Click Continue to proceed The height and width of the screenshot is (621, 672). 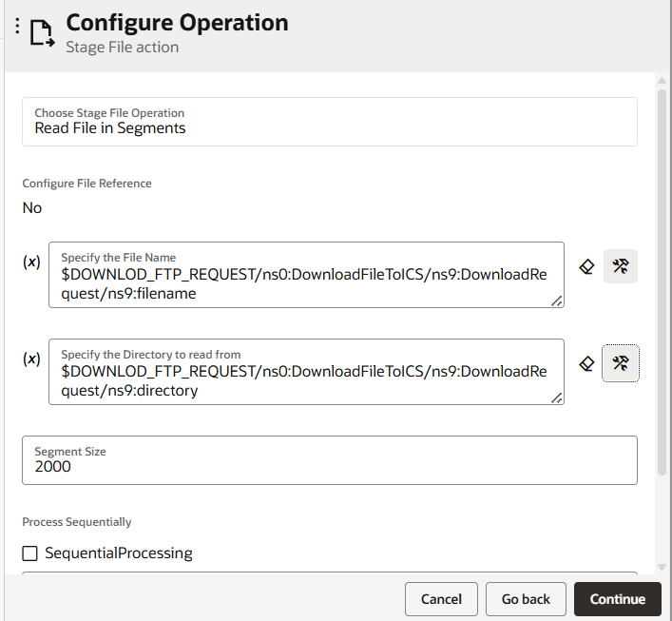(618, 599)
